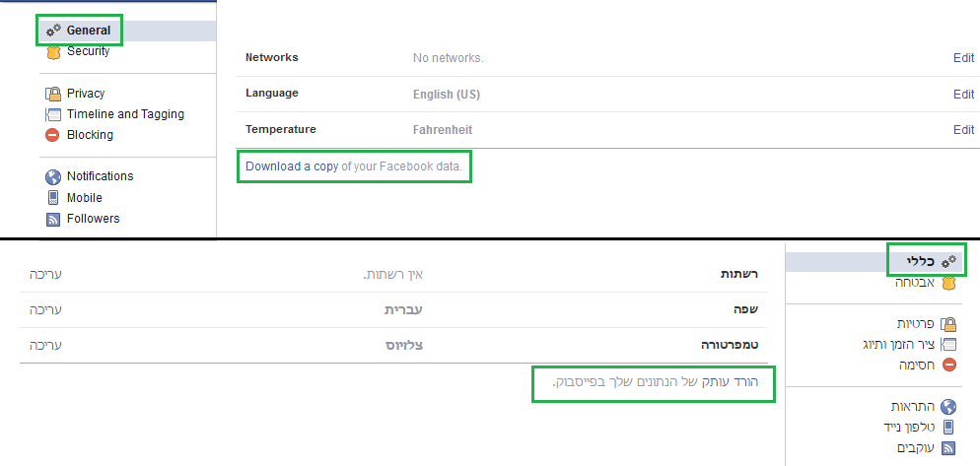Click the red Blocking icon
This screenshot has height=466, width=980.
tap(53, 135)
